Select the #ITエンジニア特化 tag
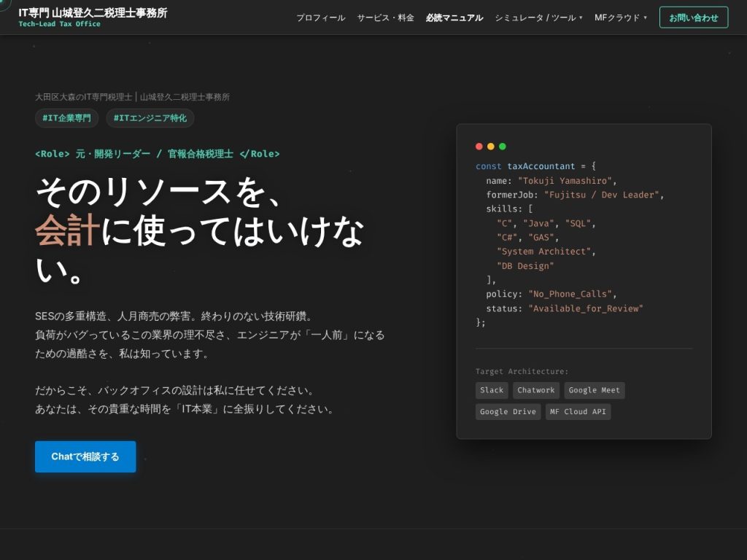 [x=150, y=118]
